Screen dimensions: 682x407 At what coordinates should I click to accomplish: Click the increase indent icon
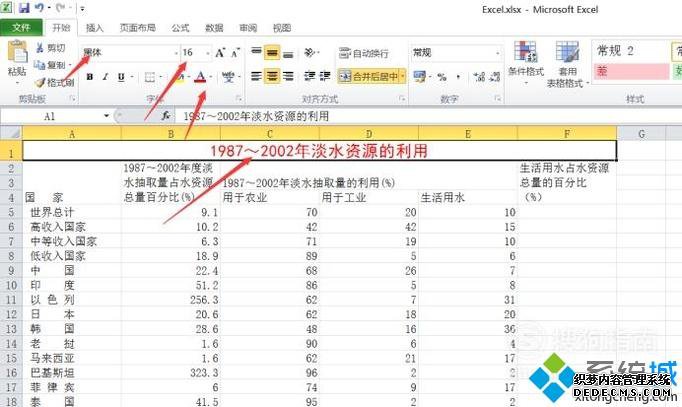pyautogui.click(x=325, y=77)
